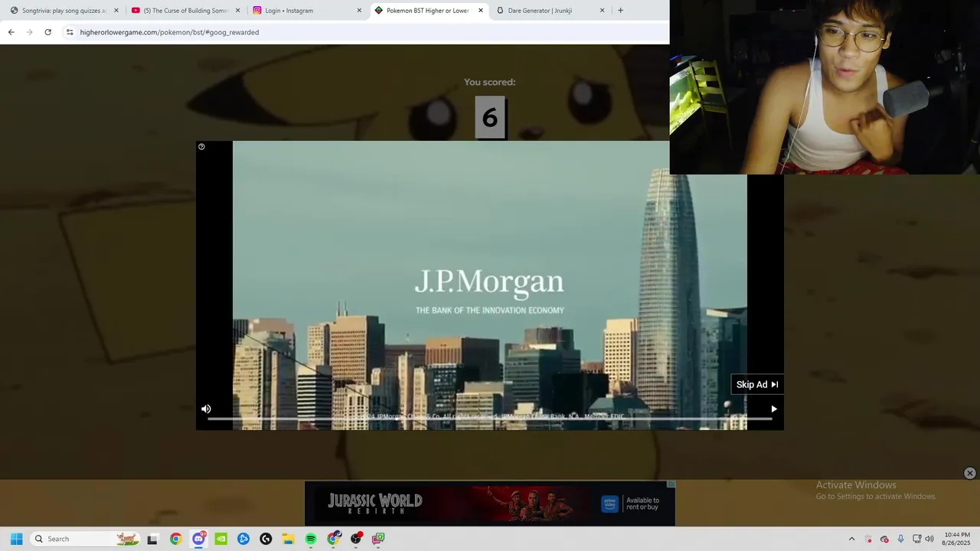Click the taskbar Search box
Viewport: 980px width, 551px height.
(x=87, y=539)
